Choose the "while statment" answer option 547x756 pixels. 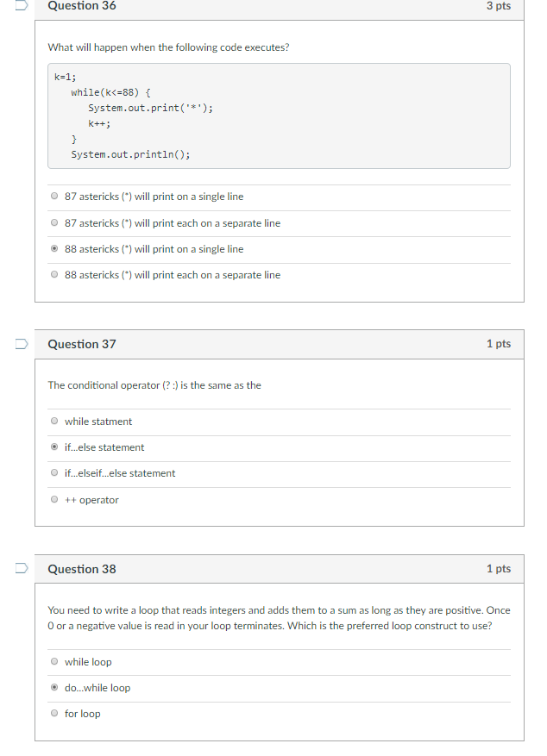pos(53,421)
